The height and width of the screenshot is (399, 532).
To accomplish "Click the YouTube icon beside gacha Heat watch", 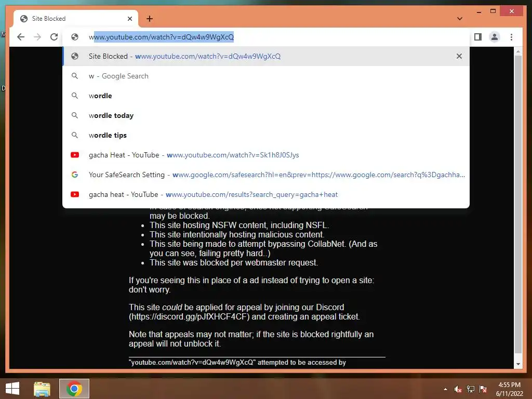I will [x=75, y=155].
